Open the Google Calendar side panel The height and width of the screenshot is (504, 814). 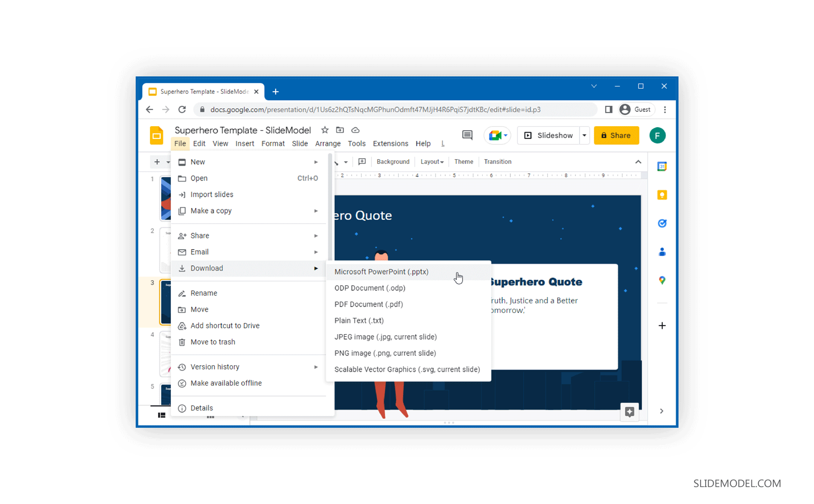tap(662, 166)
